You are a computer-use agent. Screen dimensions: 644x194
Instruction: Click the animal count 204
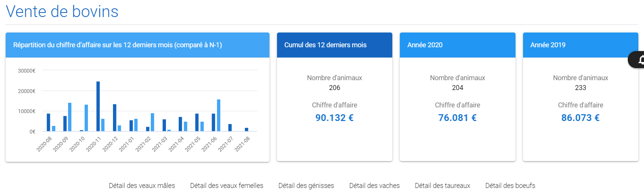tap(458, 88)
